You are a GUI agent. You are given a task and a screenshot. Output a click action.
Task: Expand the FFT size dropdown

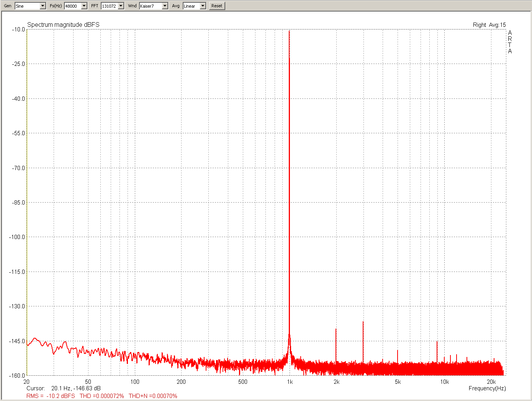pyautogui.click(x=121, y=6)
